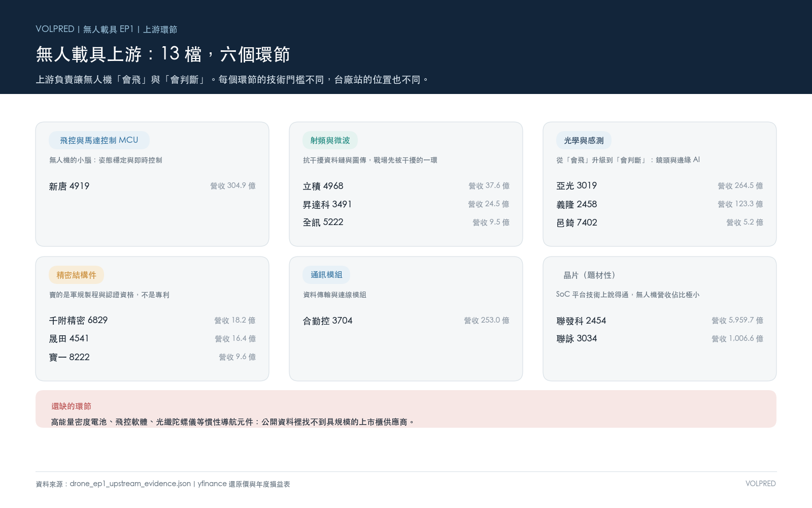Viewport: 812px width, 508px height.
Task: Click description starting 從「會飛」升級到「會判斷」
Action: 628,160
